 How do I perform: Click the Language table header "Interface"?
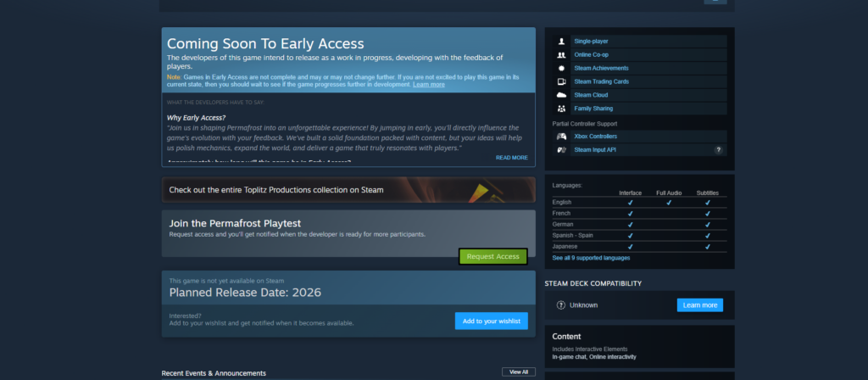coord(631,193)
